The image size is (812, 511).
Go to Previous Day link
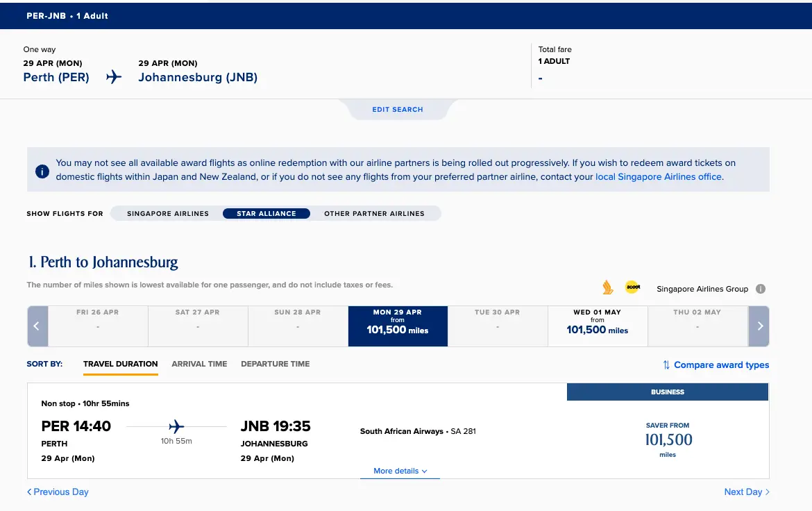[x=58, y=492]
